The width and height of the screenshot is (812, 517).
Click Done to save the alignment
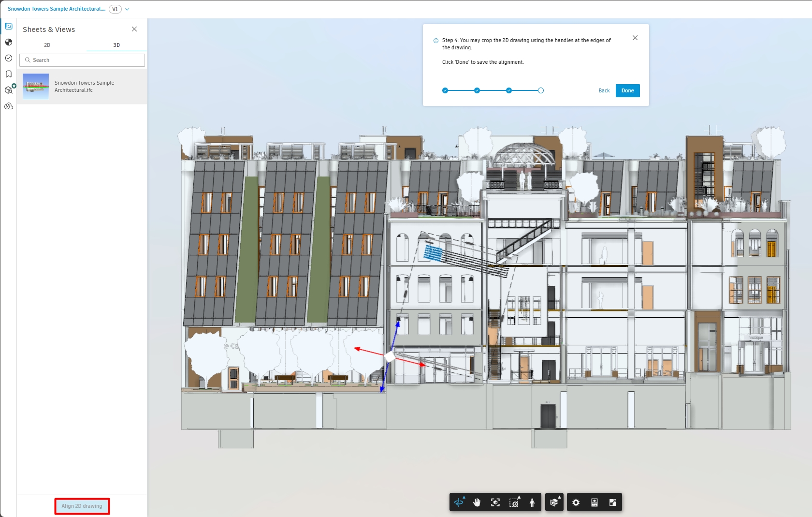[627, 90]
